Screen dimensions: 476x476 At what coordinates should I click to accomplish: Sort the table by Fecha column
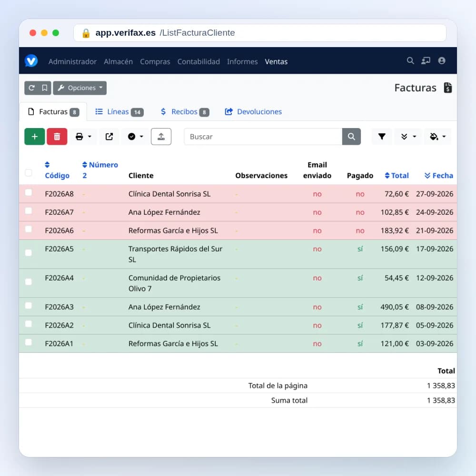tap(439, 176)
